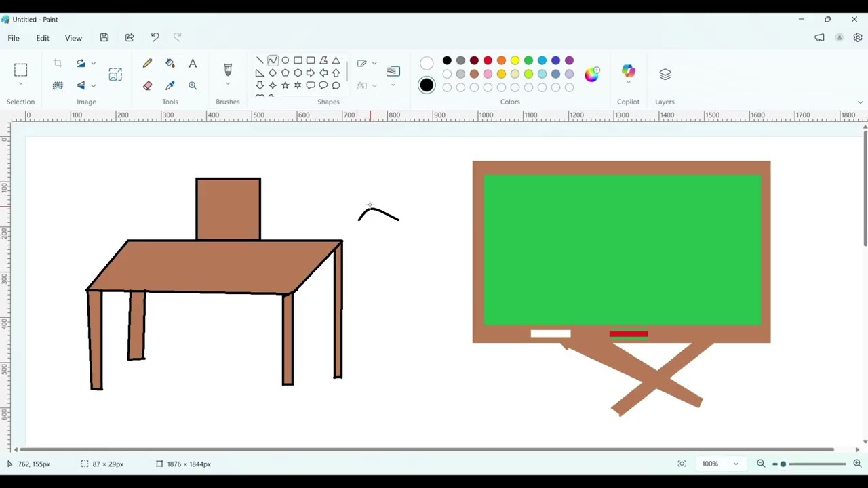This screenshot has height=488, width=868.
Task: Click the Undo arrow
Action: [155, 38]
